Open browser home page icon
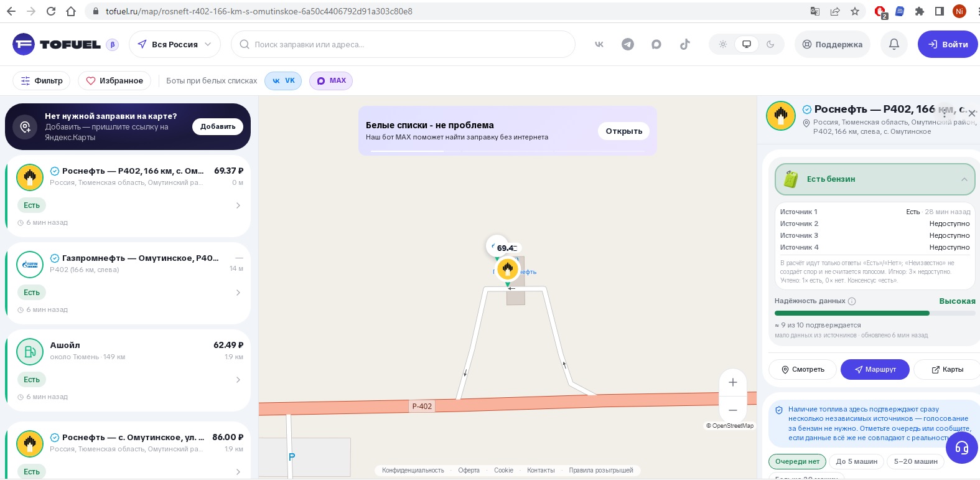This screenshot has width=980, height=480. [x=71, y=11]
